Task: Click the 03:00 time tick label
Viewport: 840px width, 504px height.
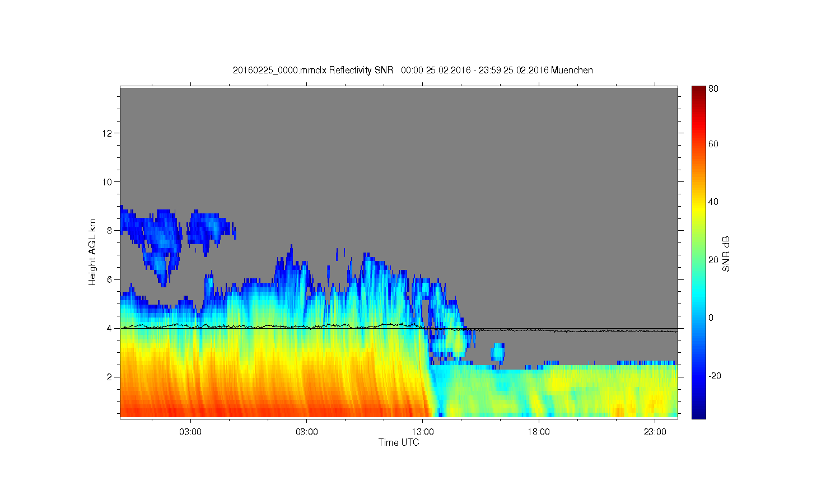Action: pyautogui.click(x=190, y=432)
